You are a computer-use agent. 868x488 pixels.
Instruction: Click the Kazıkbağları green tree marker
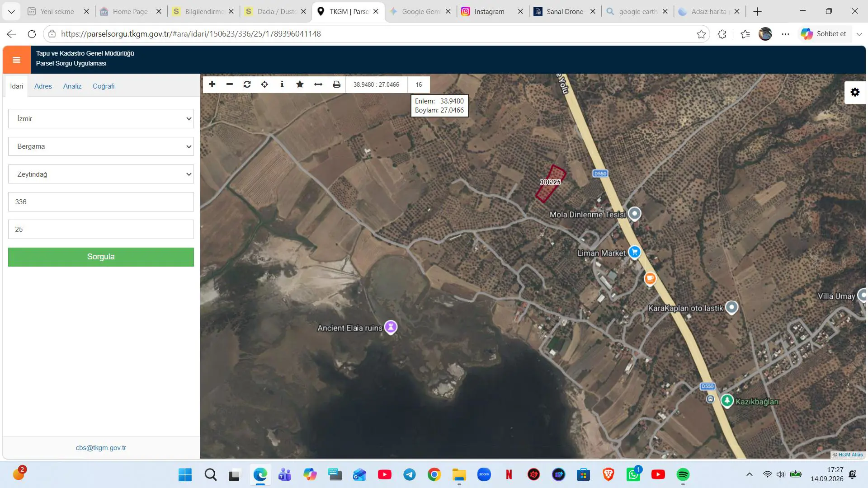point(727,400)
